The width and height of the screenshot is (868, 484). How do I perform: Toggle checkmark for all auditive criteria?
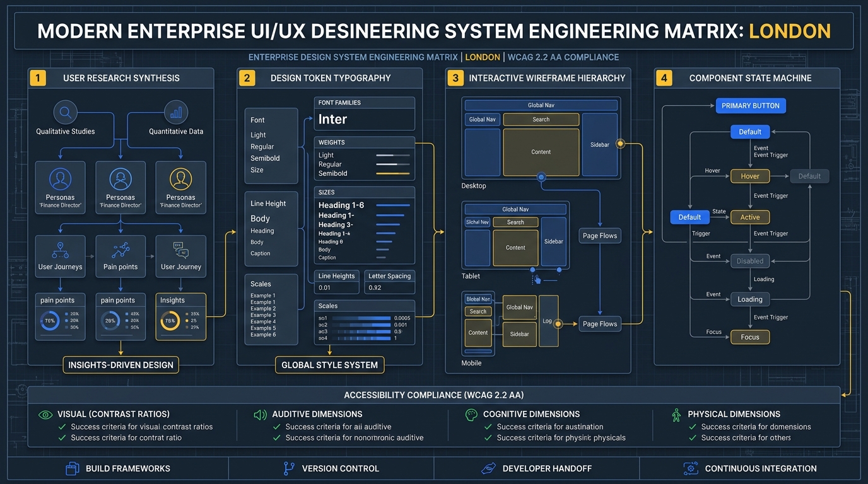tap(276, 427)
